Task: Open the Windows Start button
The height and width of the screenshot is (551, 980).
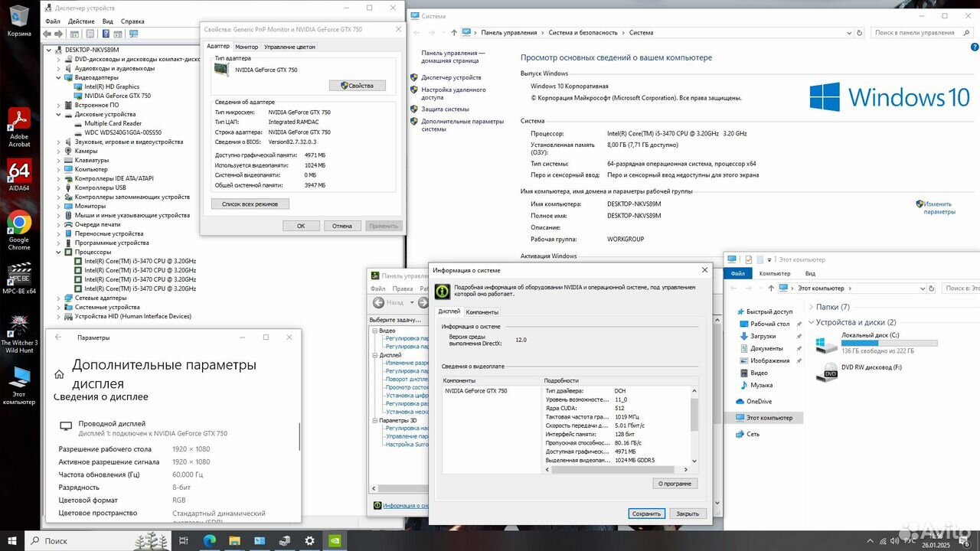Action: pos(12,540)
